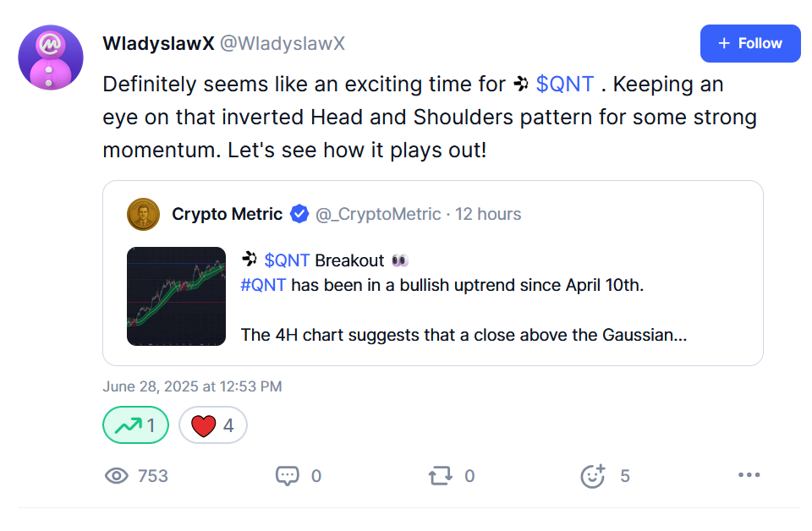Open the QNT chart thumbnail
This screenshot has width=812, height=531.
point(176,296)
